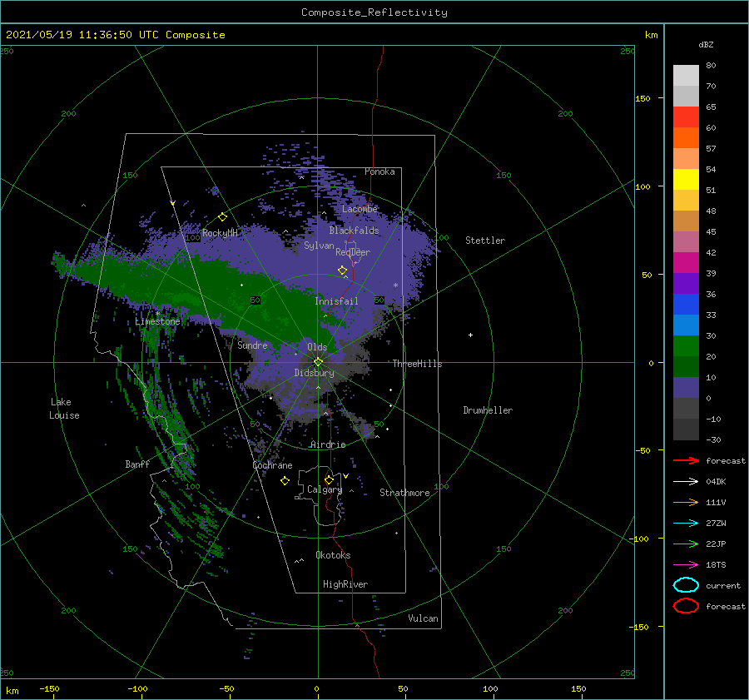Click the Okotoks label
This screenshot has height=700, width=749.
click(334, 555)
